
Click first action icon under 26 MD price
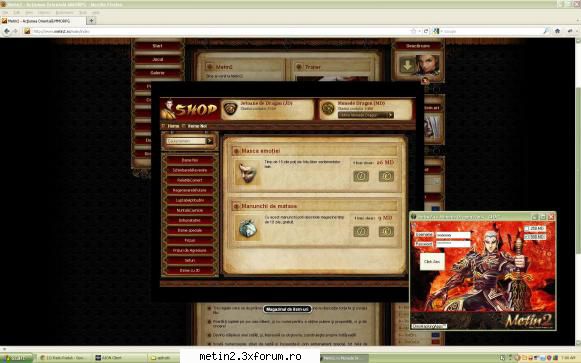361,176
